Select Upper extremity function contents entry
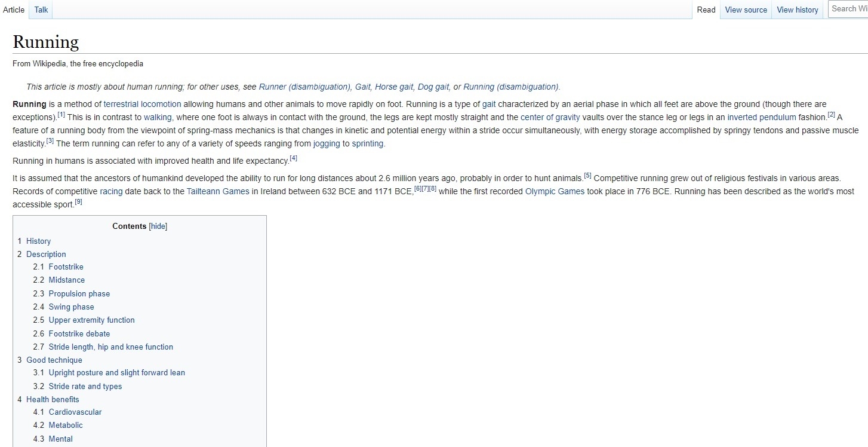Screen dimensions: 868x447 [x=91, y=320]
